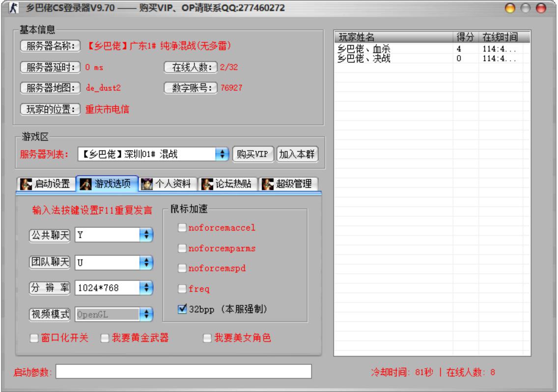Open the 公共聊天 key dropdown
558x392 pixels.
(146, 235)
